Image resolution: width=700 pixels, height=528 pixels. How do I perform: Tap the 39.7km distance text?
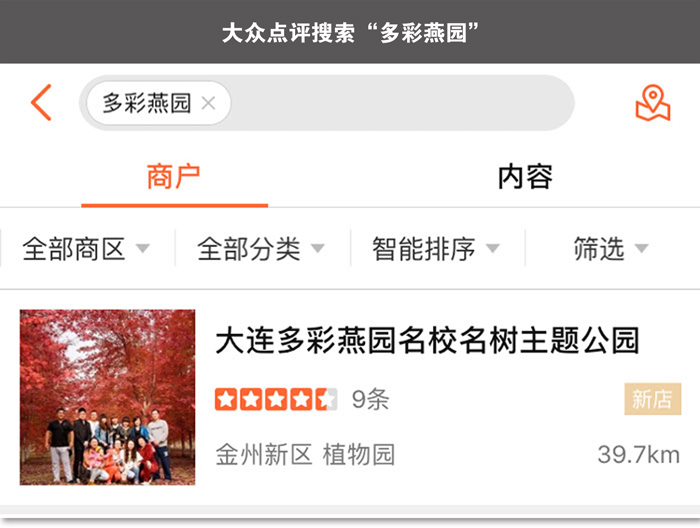tap(639, 455)
